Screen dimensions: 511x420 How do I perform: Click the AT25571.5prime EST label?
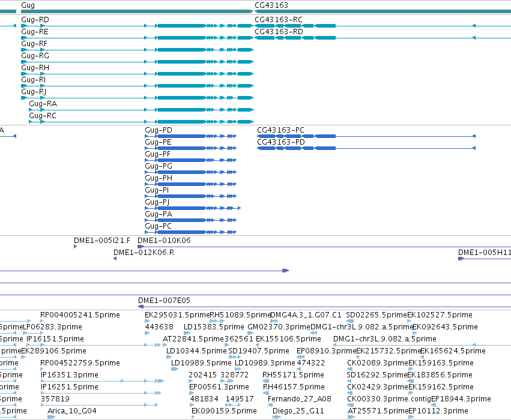pos(378,411)
